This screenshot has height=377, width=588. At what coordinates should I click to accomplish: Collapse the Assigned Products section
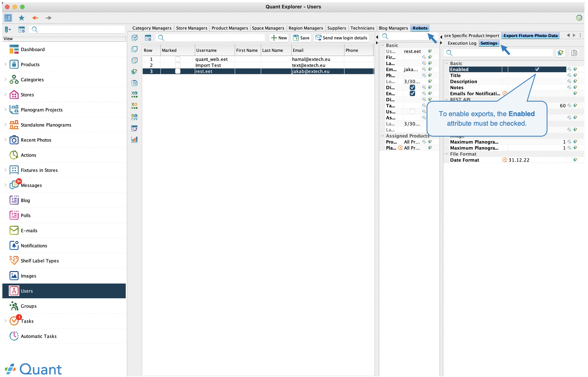382,136
